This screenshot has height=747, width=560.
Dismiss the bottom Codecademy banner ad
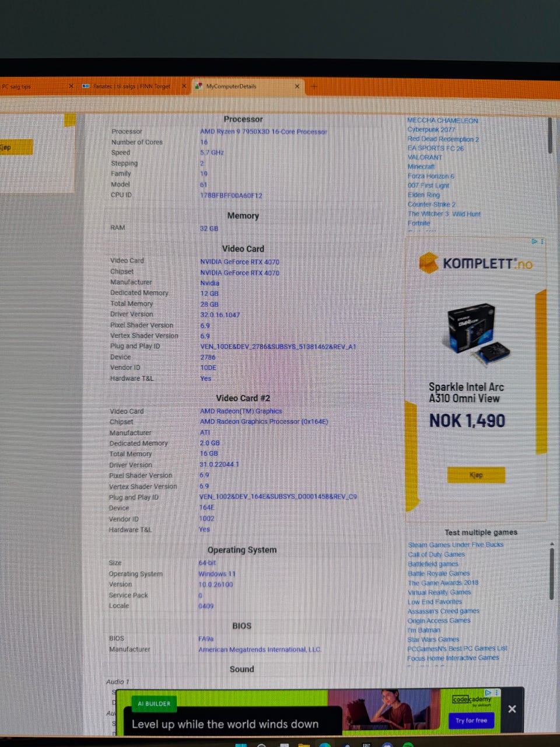[x=512, y=708]
